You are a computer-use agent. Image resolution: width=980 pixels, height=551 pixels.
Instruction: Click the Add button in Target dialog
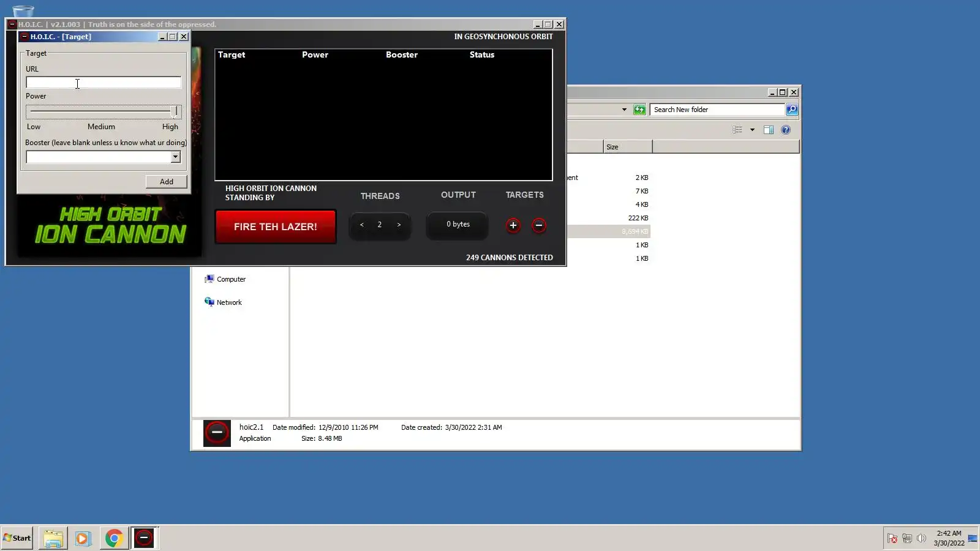click(x=167, y=181)
